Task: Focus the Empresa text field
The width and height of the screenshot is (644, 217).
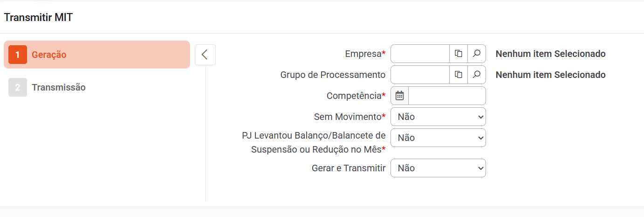Action: pyautogui.click(x=420, y=54)
